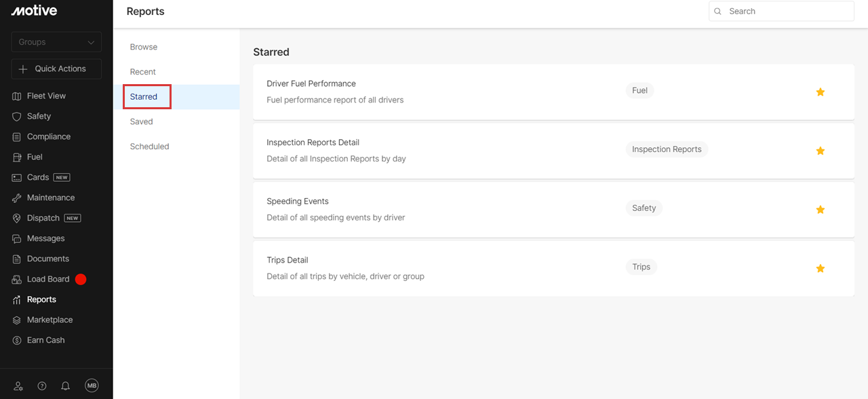Open Maintenance wrench icon
This screenshot has width=868, height=399.
17,198
